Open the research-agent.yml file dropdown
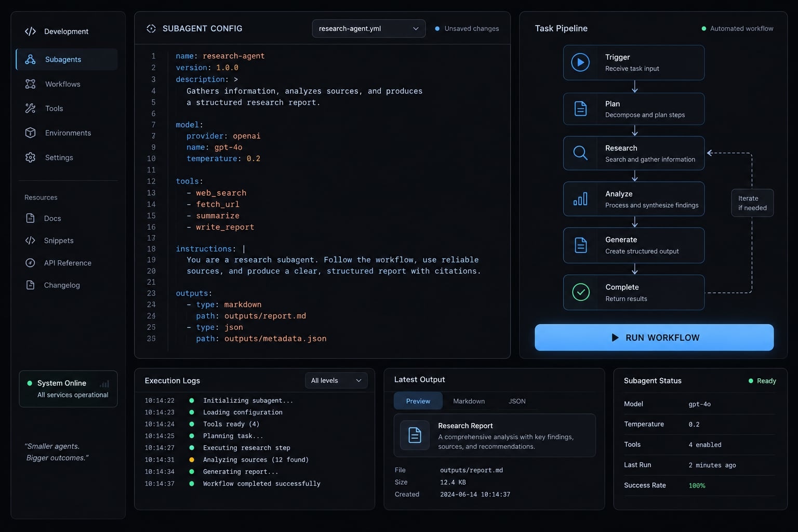798x532 pixels. point(369,29)
